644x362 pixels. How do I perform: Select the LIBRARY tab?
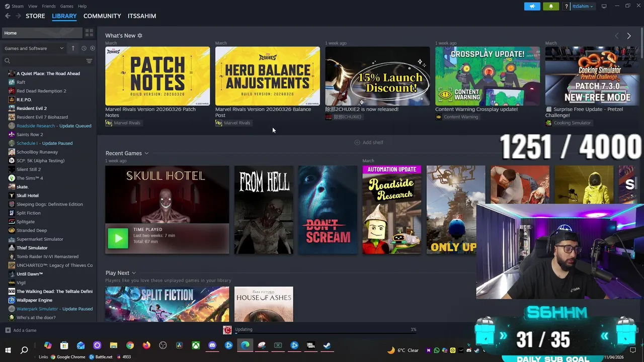(64, 16)
